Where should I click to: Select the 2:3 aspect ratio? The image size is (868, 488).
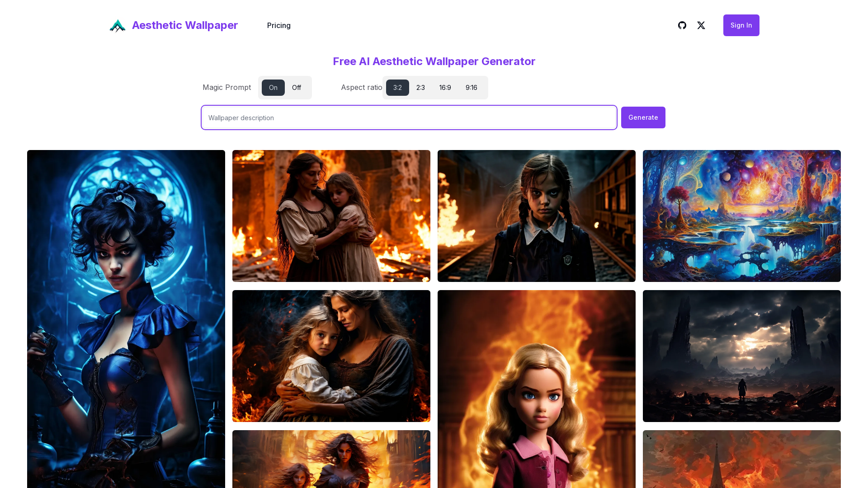pos(420,88)
